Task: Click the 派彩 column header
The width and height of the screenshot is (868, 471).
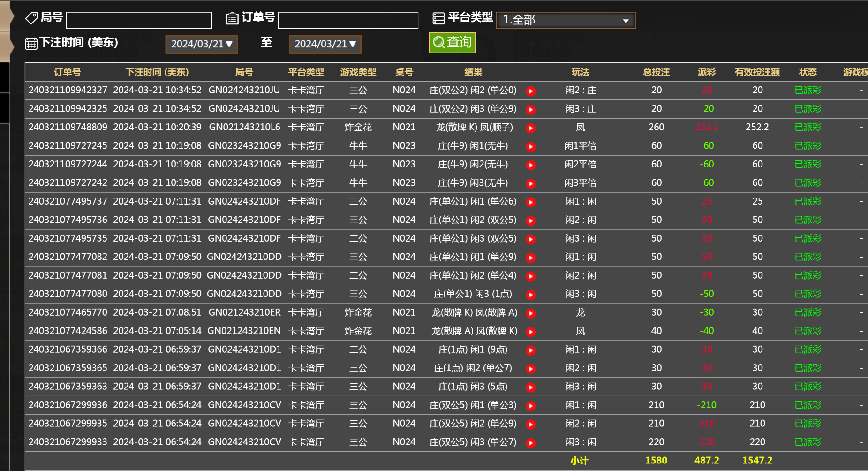Action: [706, 72]
